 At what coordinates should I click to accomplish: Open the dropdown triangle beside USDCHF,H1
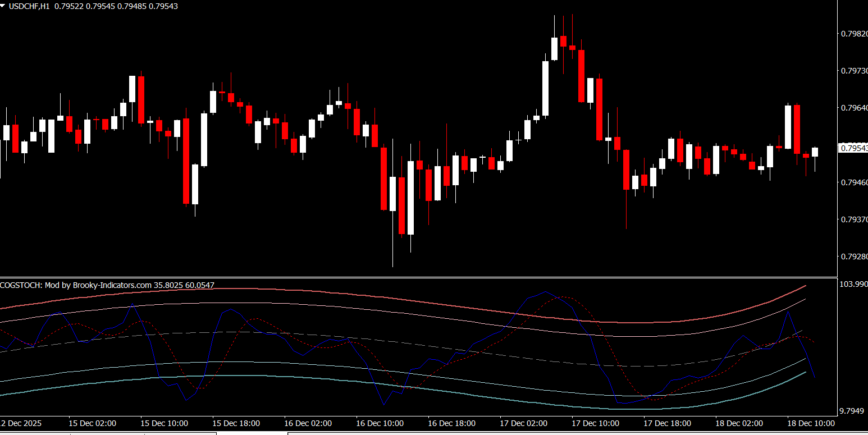(x=3, y=6)
